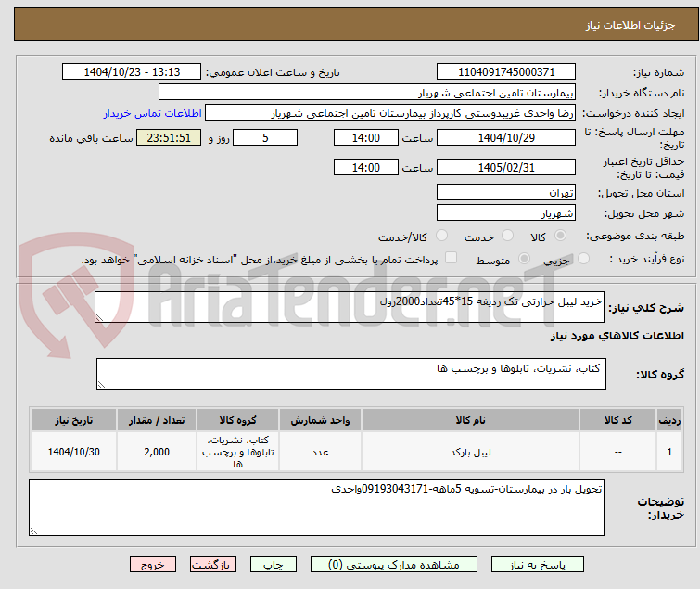The image size is (700, 589).
Task: Click the announcement date field 1404/10/23 - 13:13
Action: tap(132, 72)
